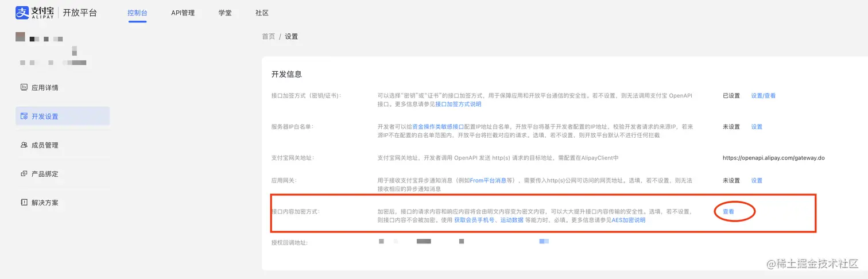The height and width of the screenshot is (279, 868).
Task: Click 查看 for 接口内容加密方式
Action: pyautogui.click(x=728, y=212)
